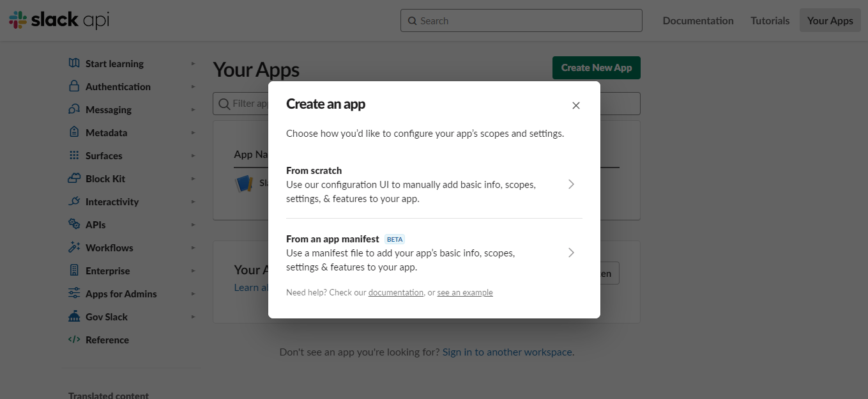This screenshot has height=399, width=868.
Task: Close the Create an app dialog
Action: point(576,106)
